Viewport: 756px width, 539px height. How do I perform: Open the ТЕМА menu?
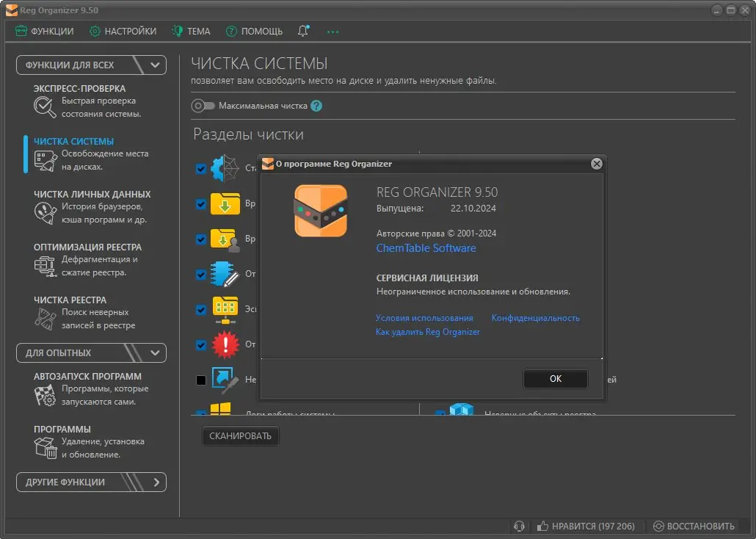click(192, 32)
